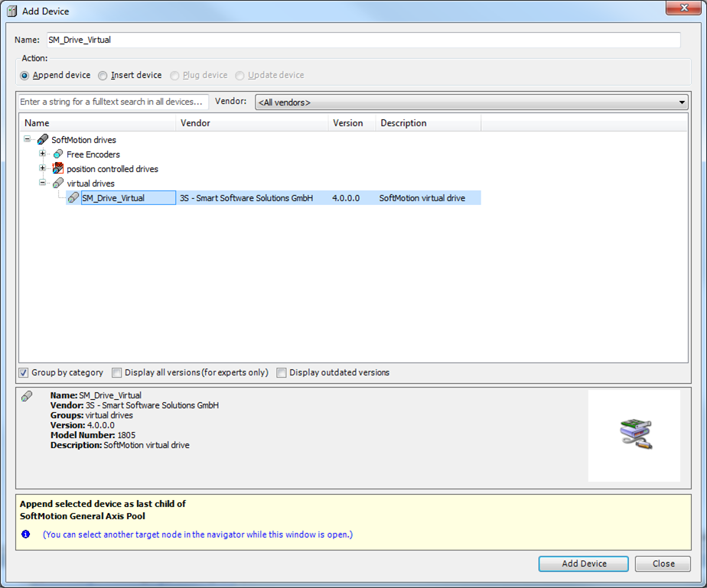Click the position controlled drives icon
Image resolution: width=707 pixels, height=588 pixels.
(58, 168)
